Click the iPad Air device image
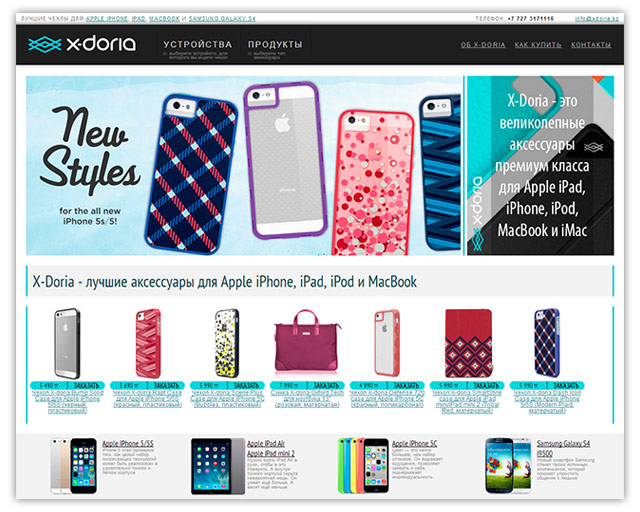Viewport: 640px width, 512px height. [218, 466]
